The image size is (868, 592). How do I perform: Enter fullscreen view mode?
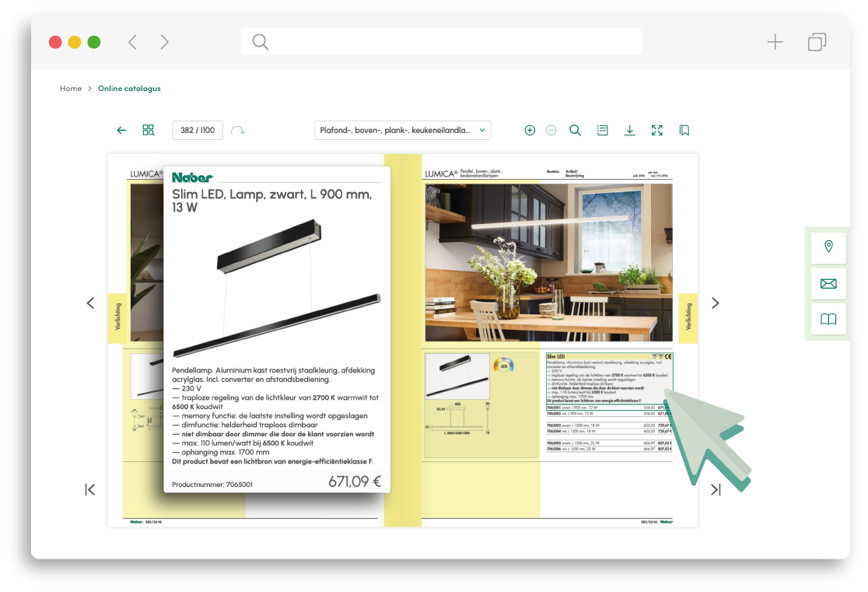pyautogui.click(x=657, y=131)
